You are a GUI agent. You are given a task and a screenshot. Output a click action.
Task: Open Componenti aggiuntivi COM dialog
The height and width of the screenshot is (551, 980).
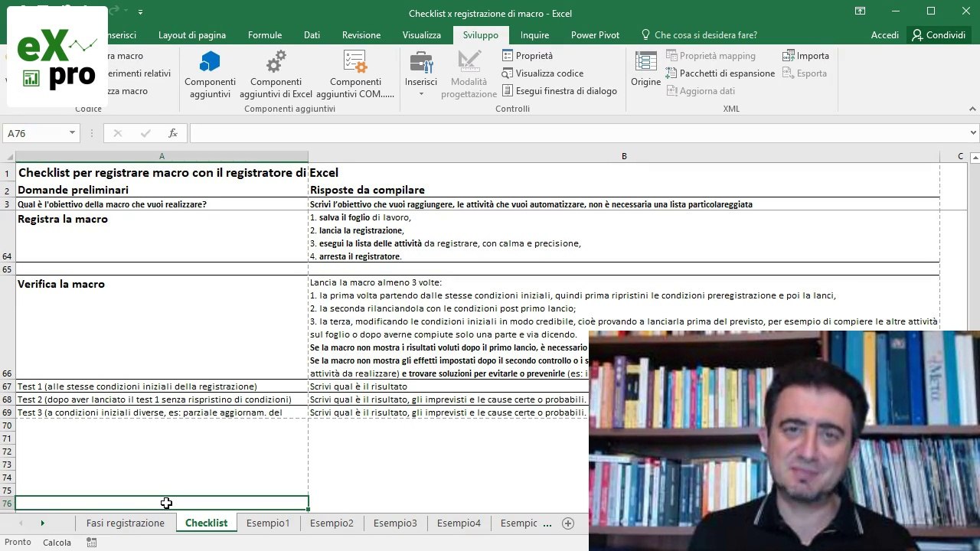point(355,75)
